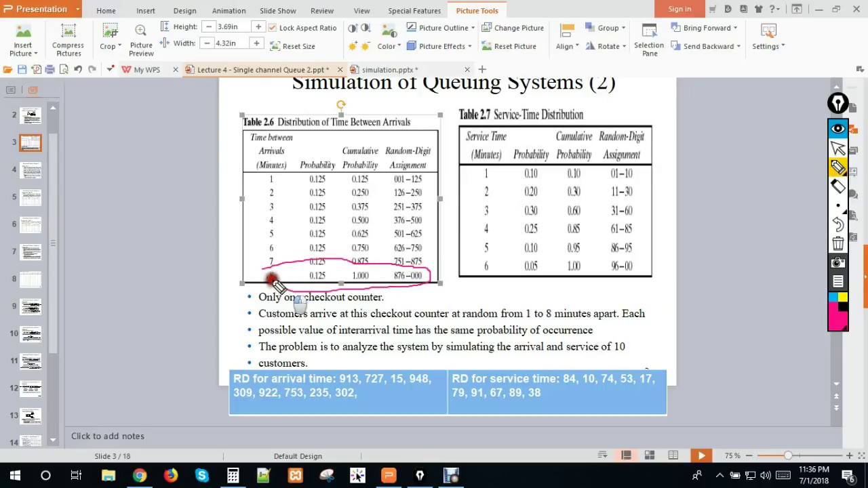Open Picture Preview
The image size is (868, 488).
[x=141, y=39]
